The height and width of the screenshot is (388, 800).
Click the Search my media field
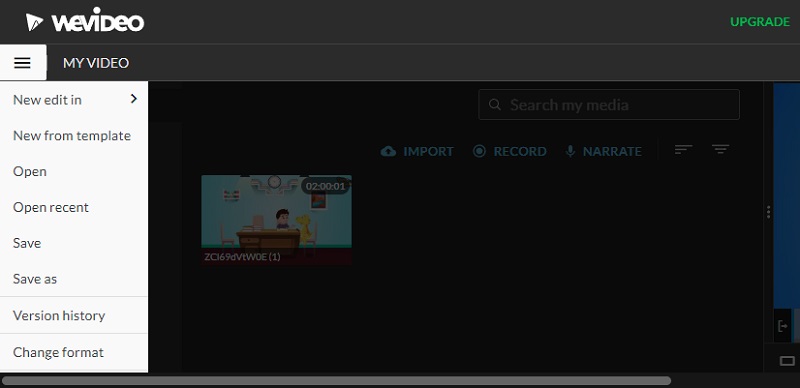[609, 105]
